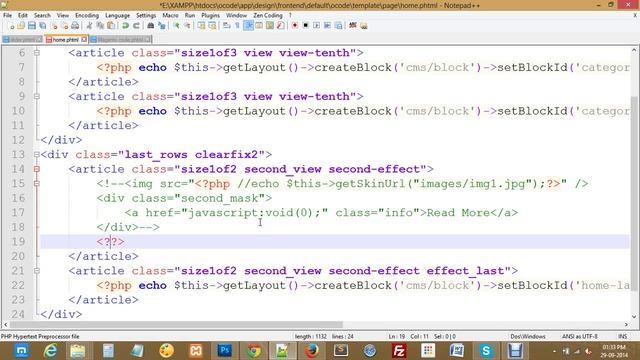Collapse the article block at line 14

(x=37, y=169)
